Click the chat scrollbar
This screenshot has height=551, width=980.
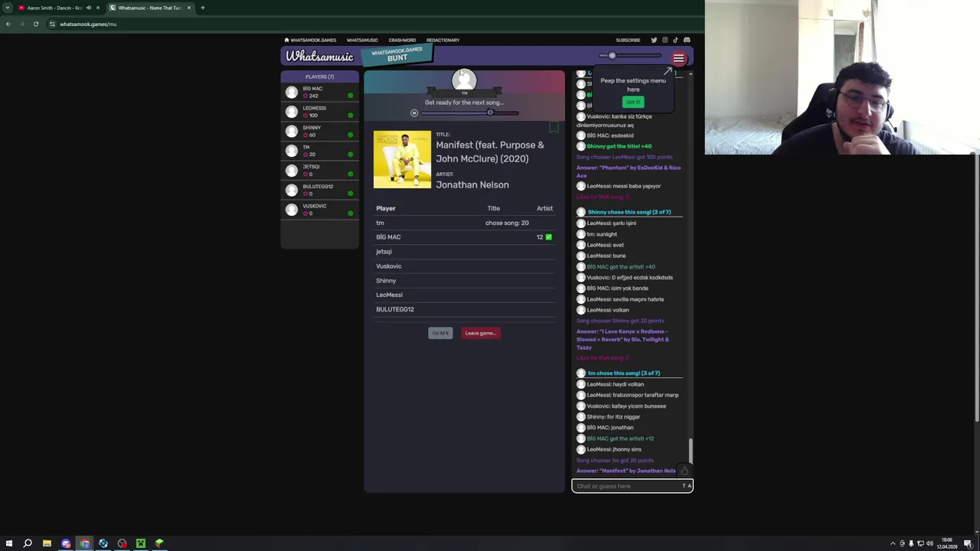(x=691, y=450)
